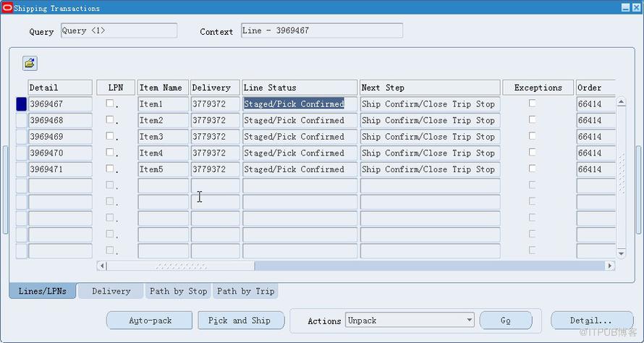Screen dimensions: 644x343
Task: Click Next Step cell in Item3 row
Action: point(430,137)
